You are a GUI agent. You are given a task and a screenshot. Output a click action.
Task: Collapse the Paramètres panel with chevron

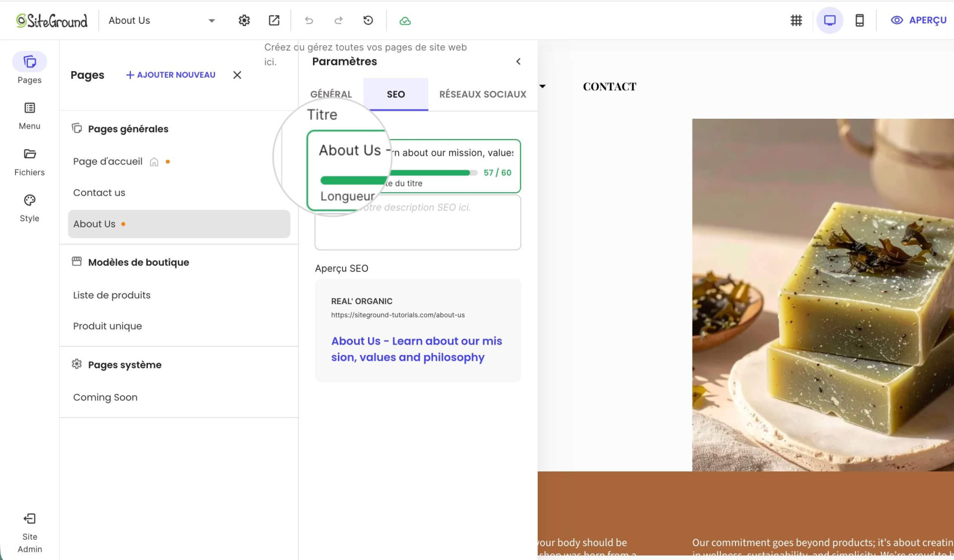point(518,61)
